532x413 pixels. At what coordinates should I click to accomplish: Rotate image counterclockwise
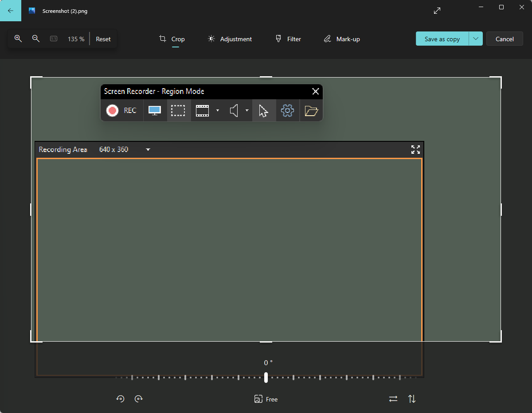120,399
